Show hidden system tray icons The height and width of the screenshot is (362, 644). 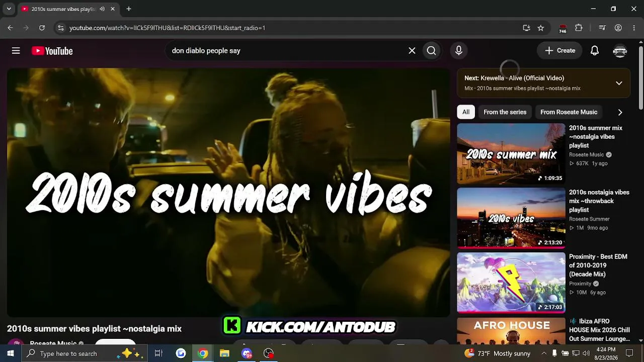click(543, 353)
